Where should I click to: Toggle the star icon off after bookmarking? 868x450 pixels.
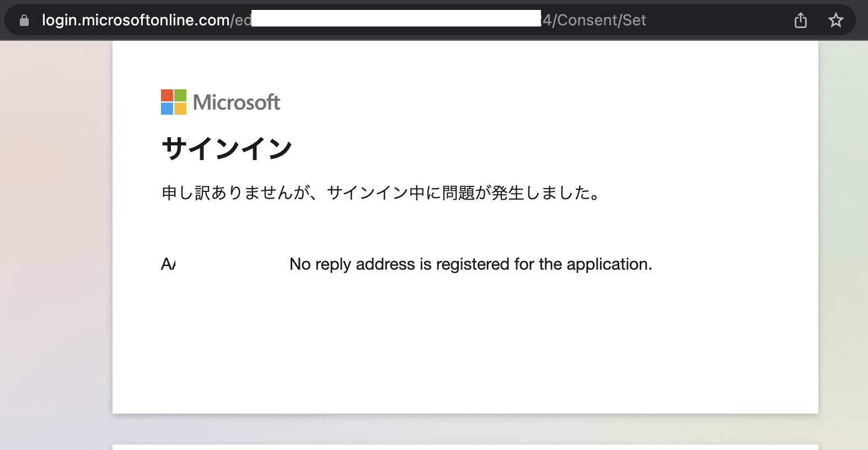(x=836, y=20)
